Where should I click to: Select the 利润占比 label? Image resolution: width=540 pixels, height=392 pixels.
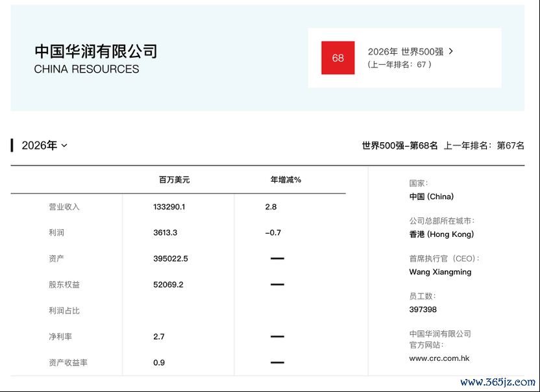tap(64, 311)
